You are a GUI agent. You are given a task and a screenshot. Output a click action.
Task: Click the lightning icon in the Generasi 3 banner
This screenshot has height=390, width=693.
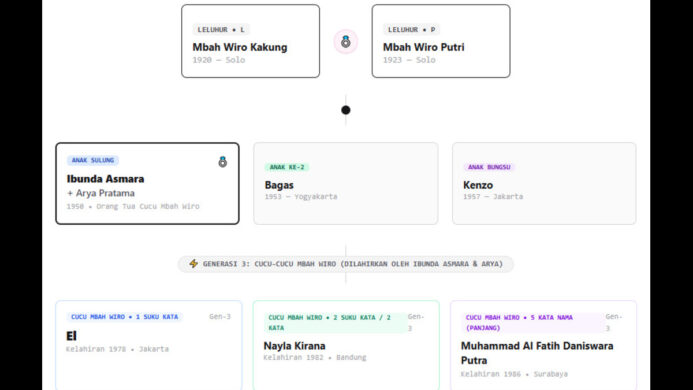(x=194, y=264)
